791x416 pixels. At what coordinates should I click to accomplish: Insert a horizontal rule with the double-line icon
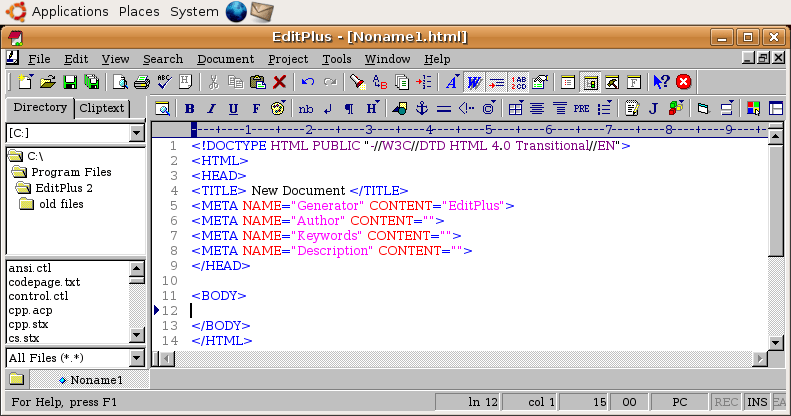[x=444, y=108]
